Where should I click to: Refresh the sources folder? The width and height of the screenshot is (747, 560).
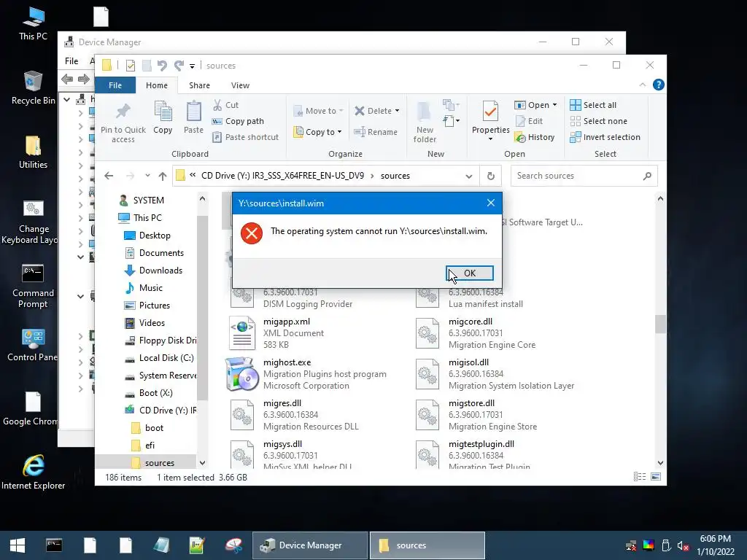pyautogui.click(x=491, y=176)
